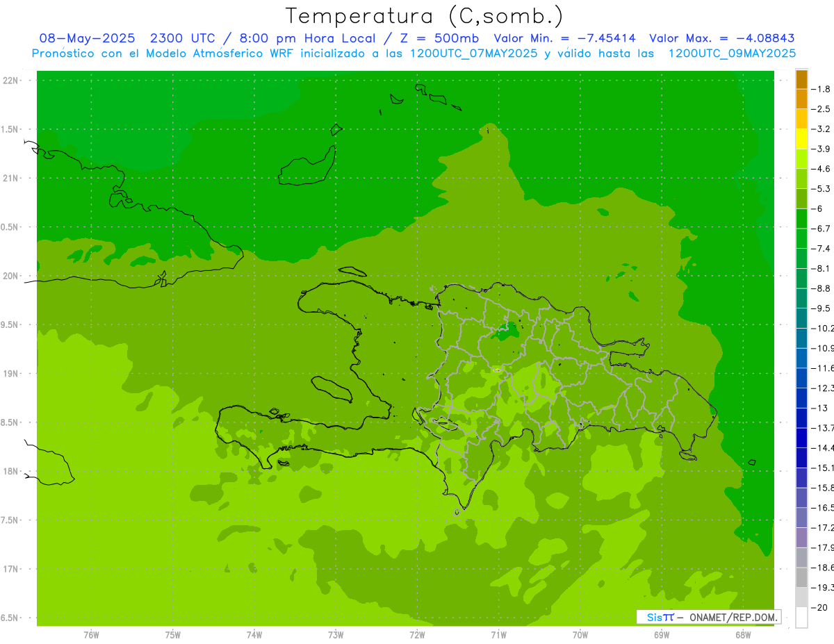Click the 70W longitude label

[x=580, y=635]
